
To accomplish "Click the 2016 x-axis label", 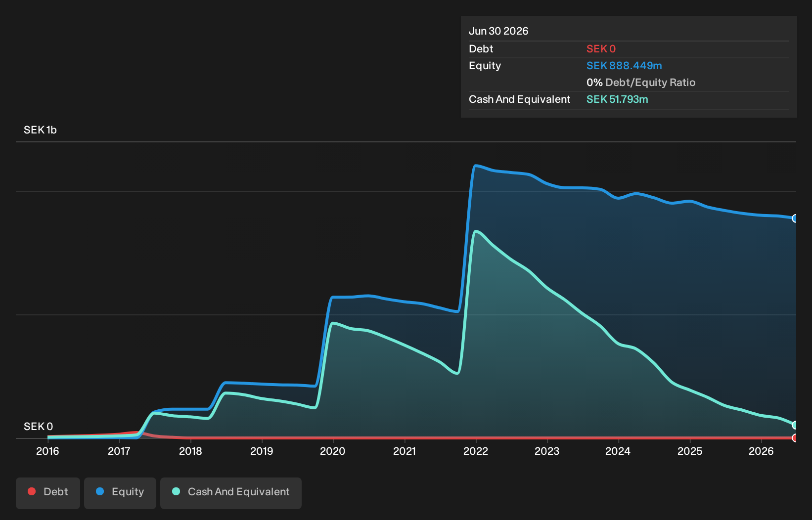I will [47, 451].
